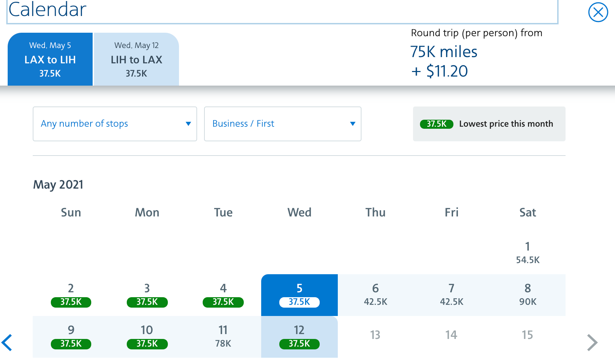Pick May 11 priced at 78K
This screenshot has height=364, width=615.
pyautogui.click(x=223, y=337)
